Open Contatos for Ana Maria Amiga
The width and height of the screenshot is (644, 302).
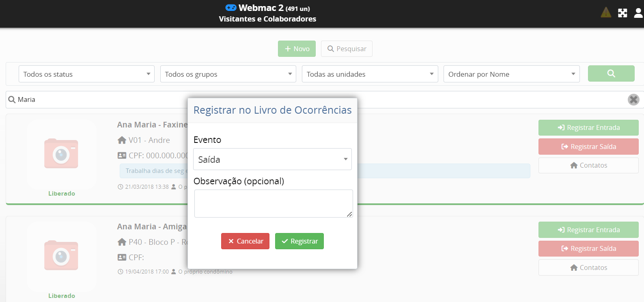tap(588, 267)
